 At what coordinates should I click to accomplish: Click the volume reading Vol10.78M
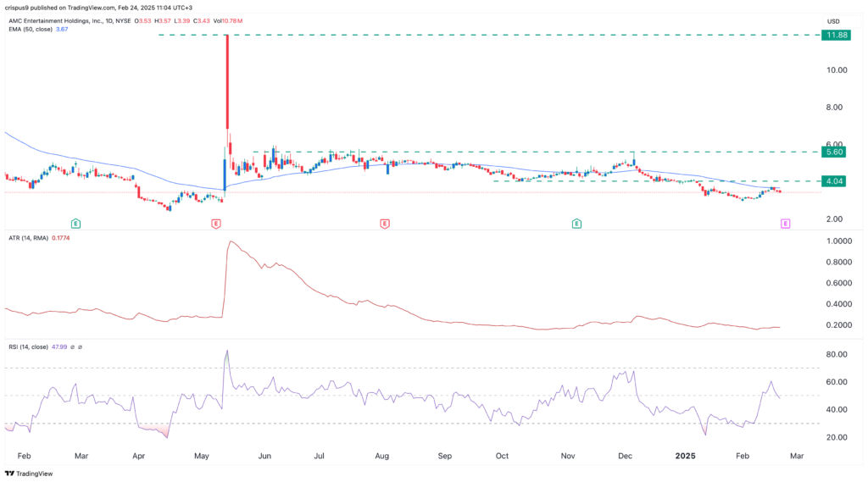(x=228, y=21)
